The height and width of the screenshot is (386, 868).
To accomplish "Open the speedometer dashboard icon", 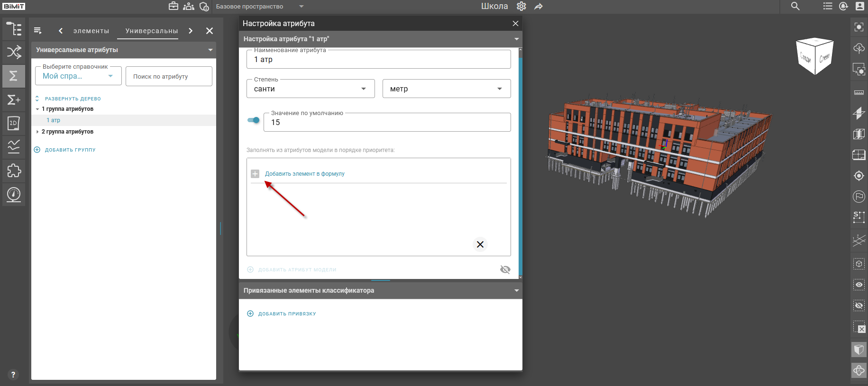I will point(14,194).
